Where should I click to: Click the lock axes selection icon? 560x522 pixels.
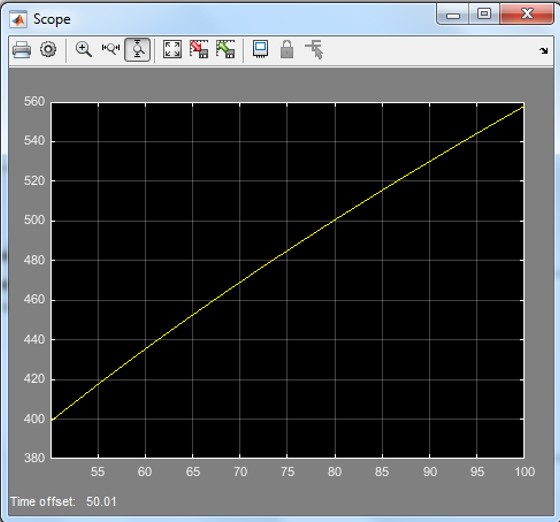287,49
